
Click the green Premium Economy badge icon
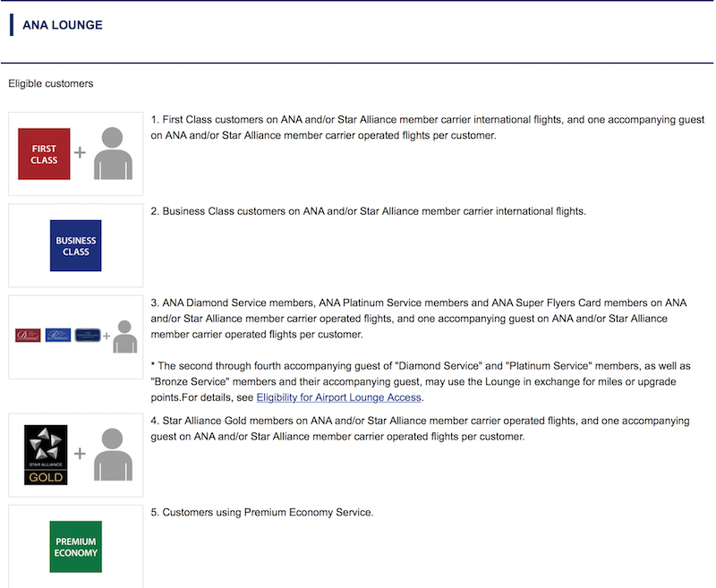pyautogui.click(x=76, y=547)
